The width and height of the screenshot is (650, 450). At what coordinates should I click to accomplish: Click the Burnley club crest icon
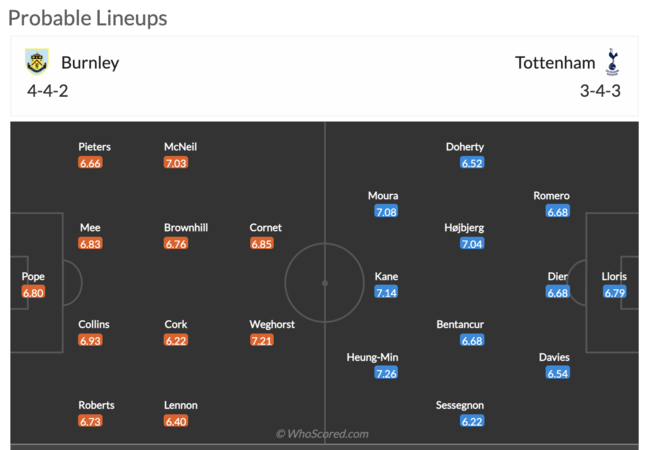37,62
